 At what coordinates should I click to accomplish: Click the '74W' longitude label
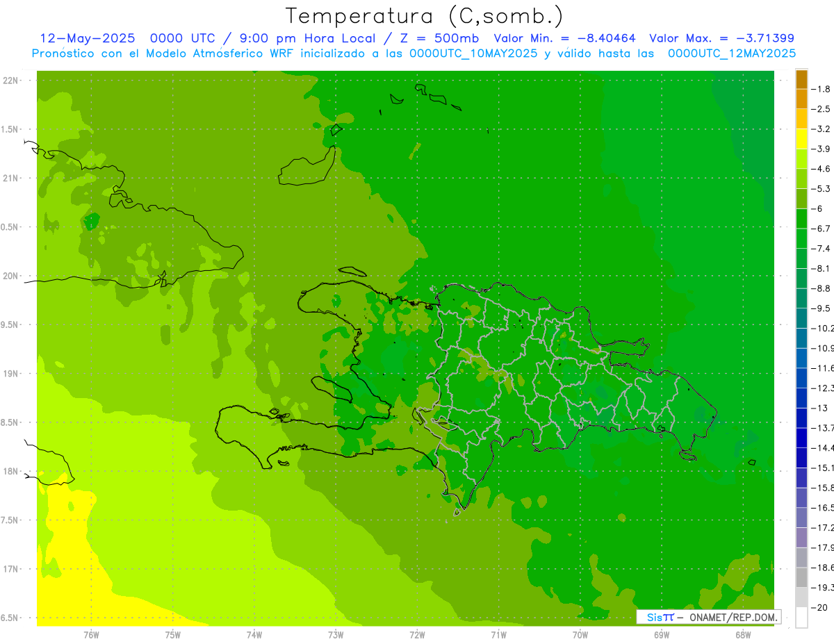point(254,634)
